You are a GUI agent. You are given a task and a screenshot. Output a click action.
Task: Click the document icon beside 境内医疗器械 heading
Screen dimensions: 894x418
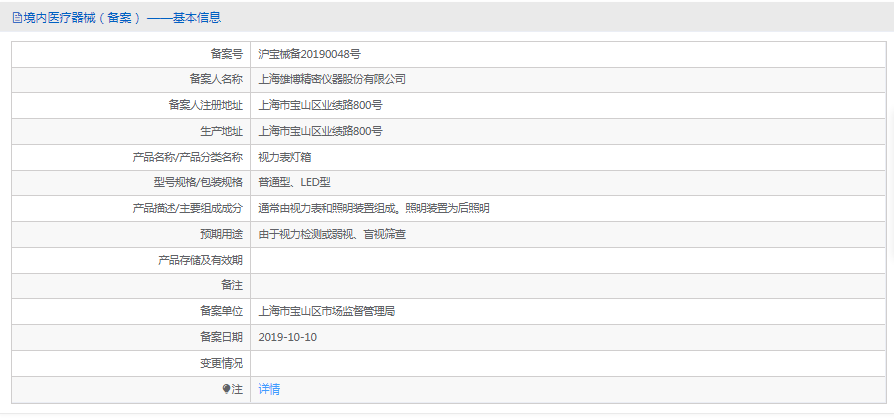click(x=17, y=18)
